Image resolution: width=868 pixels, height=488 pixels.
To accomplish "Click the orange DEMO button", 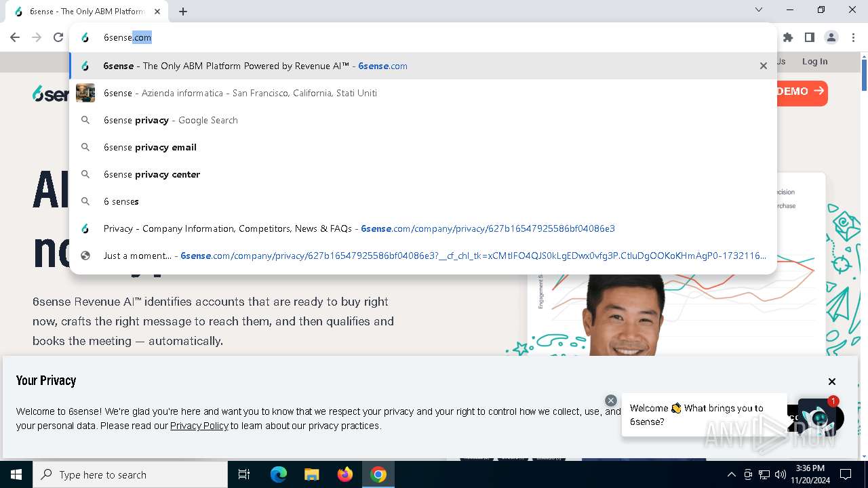I will tap(802, 91).
